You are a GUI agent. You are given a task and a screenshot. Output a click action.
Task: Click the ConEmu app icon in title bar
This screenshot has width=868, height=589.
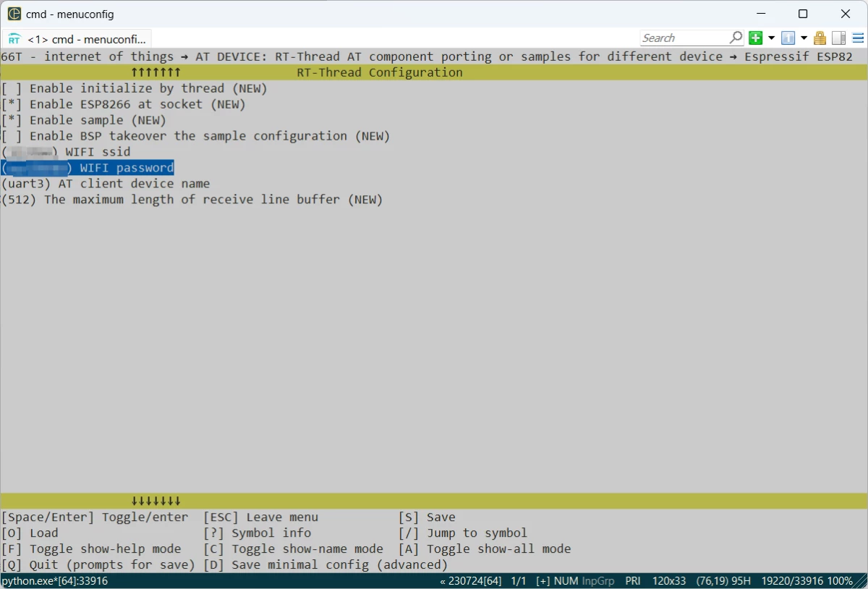tap(14, 14)
